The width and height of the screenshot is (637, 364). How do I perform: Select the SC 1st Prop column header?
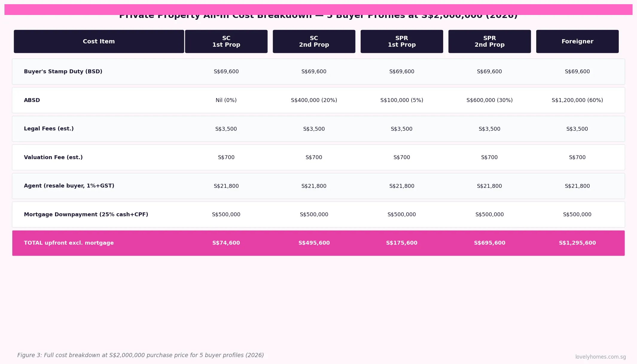click(x=226, y=42)
